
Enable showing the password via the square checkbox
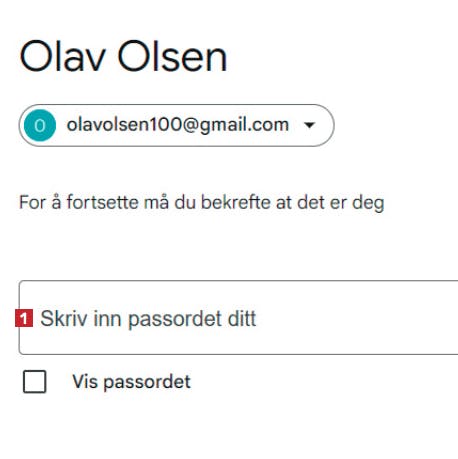click(x=35, y=382)
